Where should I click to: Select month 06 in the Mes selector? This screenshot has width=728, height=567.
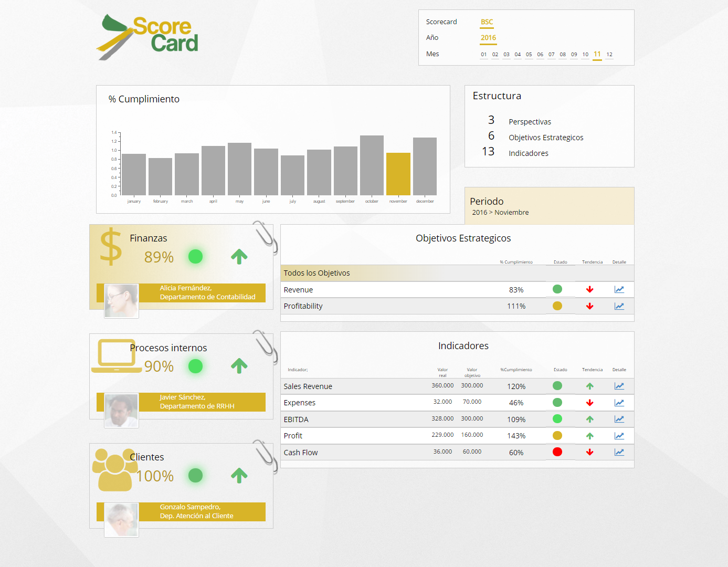(540, 55)
